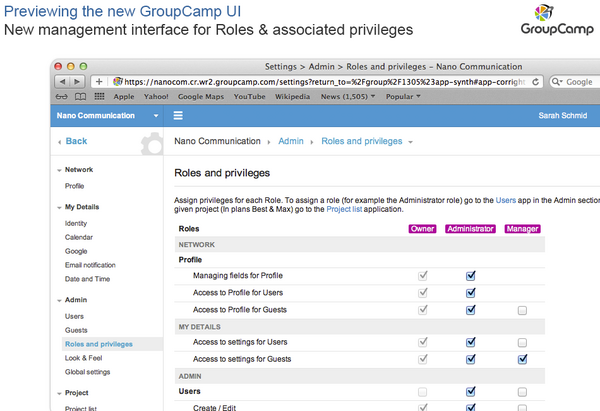The image size is (600, 411).
Task: Open the Google Maps bookmark
Action: (x=201, y=96)
